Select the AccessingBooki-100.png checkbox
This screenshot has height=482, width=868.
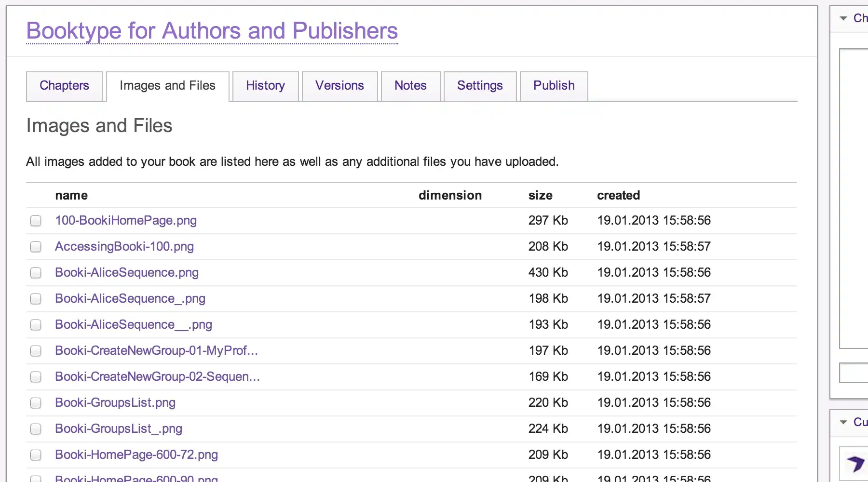coord(36,247)
